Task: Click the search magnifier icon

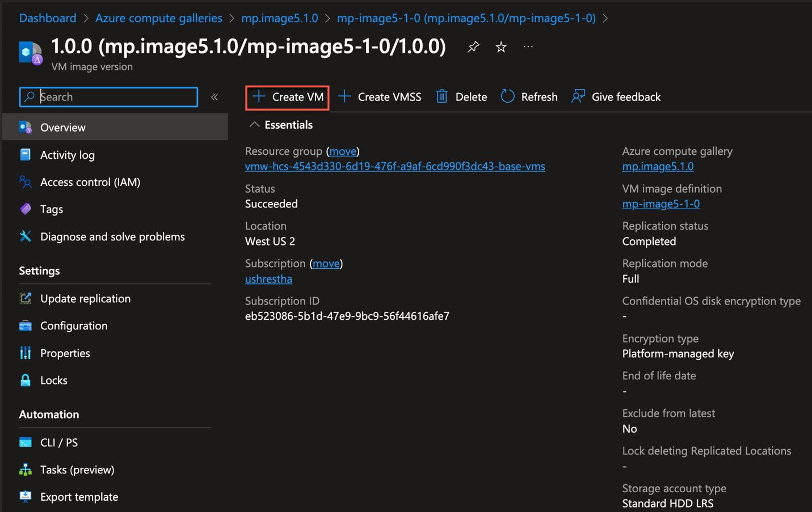Action: coord(30,97)
